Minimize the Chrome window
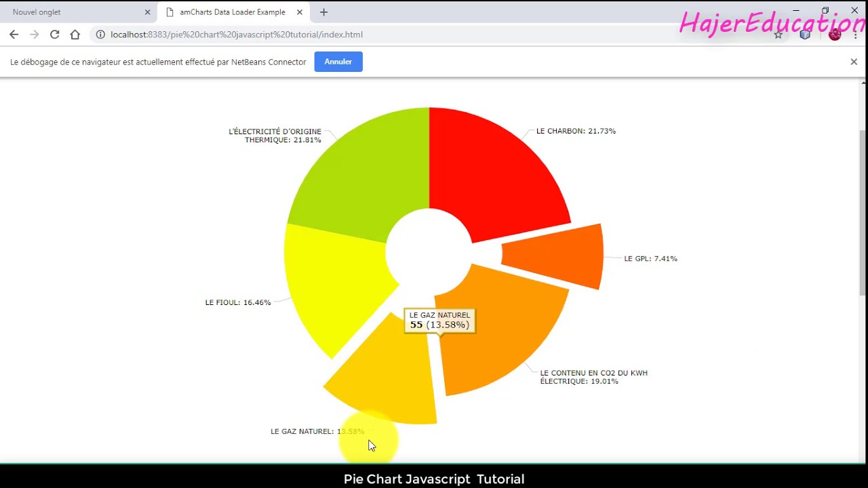This screenshot has height=488, width=868. (x=796, y=11)
